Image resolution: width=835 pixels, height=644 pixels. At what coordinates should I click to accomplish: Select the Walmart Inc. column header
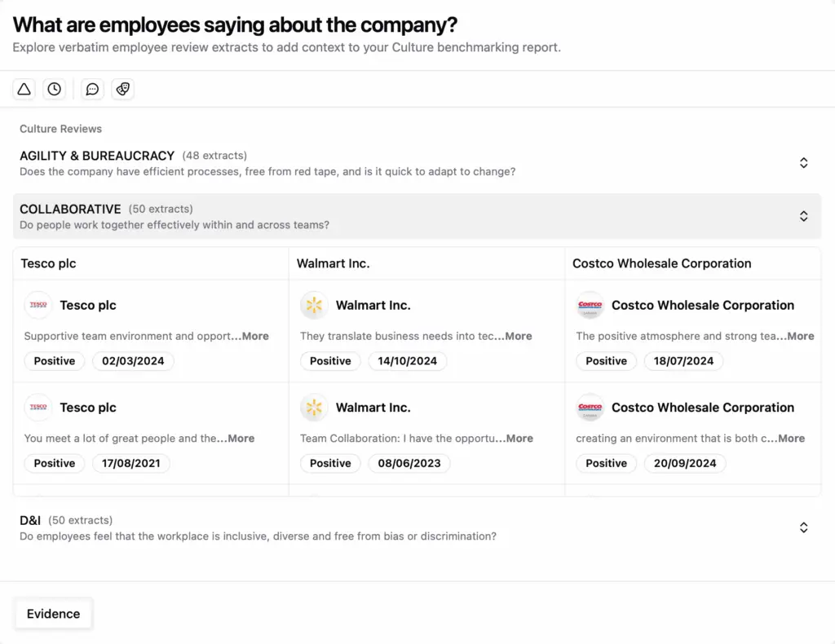[x=334, y=263]
